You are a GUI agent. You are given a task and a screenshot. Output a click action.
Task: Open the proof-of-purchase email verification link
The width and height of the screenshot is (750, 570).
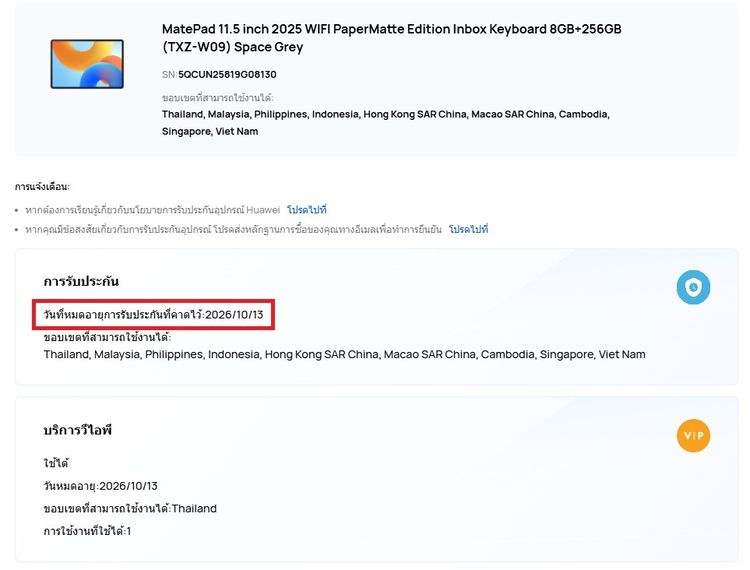click(468, 229)
